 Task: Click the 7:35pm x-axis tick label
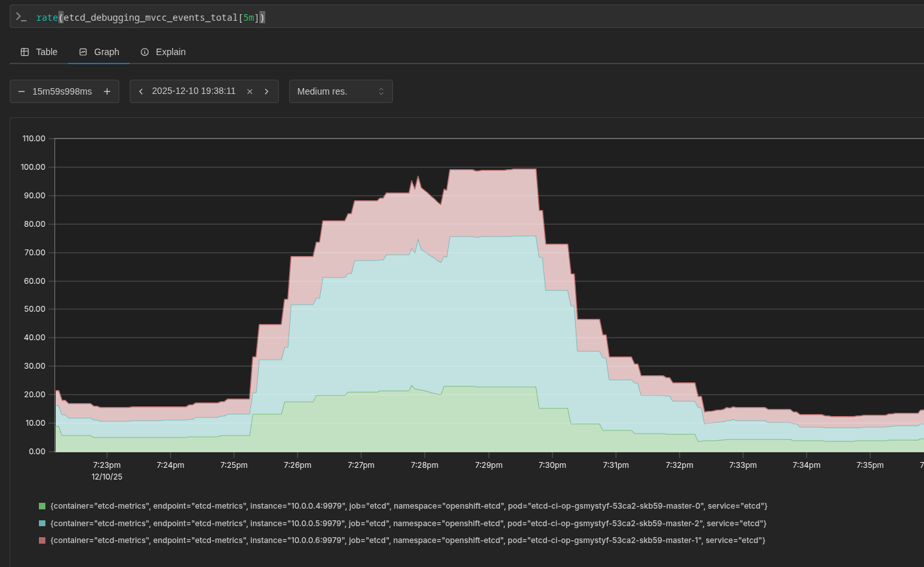[870, 465]
